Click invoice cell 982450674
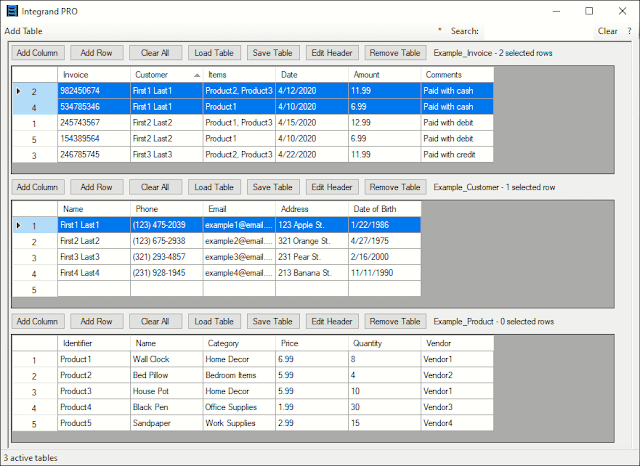 (x=94, y=91)
